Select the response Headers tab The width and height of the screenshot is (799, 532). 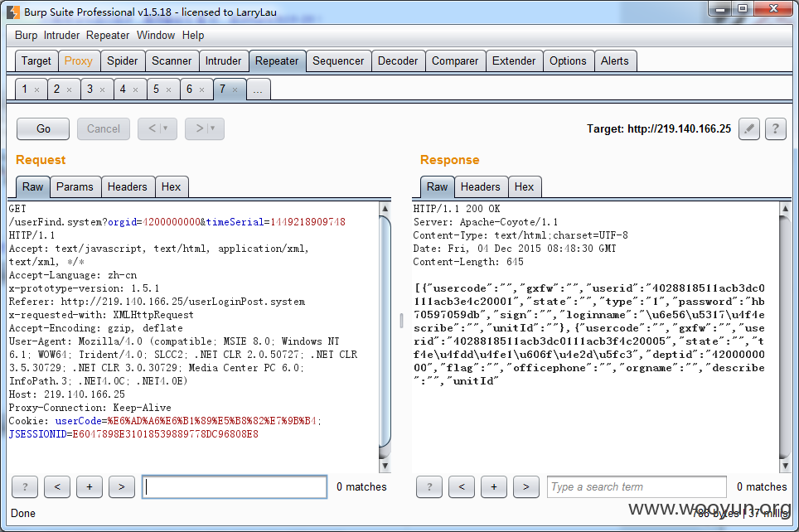coord(481,187)
